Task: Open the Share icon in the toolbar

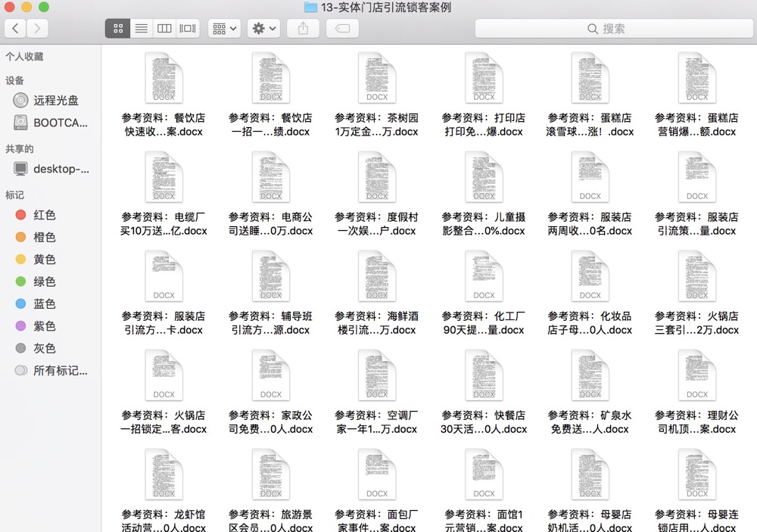Action: click(x=303, y=28)
